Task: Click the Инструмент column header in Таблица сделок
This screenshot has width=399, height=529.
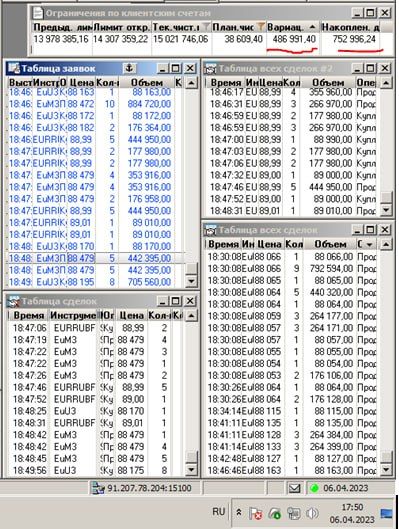Action: point(73,315)
